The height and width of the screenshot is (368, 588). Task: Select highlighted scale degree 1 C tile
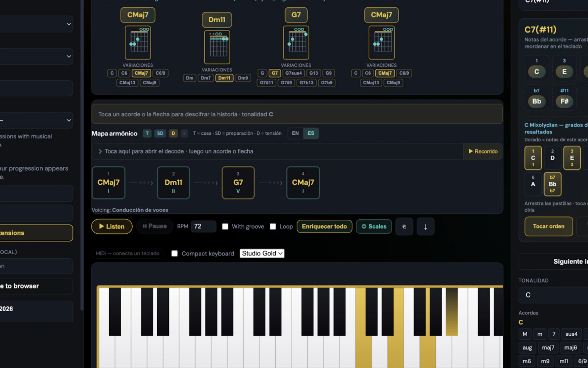pyautogui.click(x=533, y=158)
